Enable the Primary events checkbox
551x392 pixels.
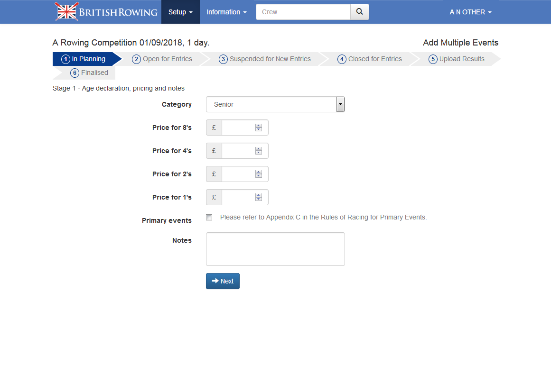(209, 218)
